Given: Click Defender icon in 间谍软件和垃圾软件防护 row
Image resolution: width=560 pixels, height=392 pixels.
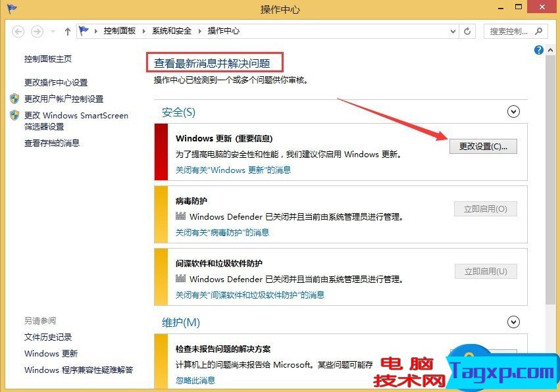Looking at the screenshot, I should tap(181, 278).
